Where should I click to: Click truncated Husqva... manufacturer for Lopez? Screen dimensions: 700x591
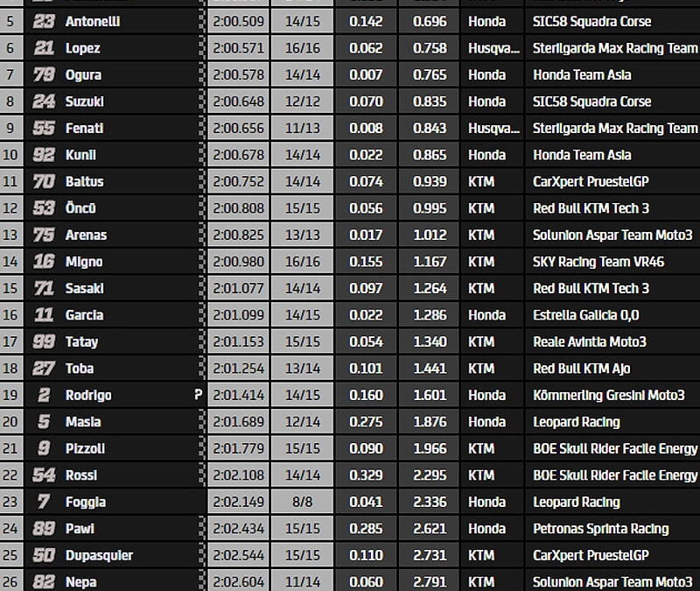click(493, 48)
